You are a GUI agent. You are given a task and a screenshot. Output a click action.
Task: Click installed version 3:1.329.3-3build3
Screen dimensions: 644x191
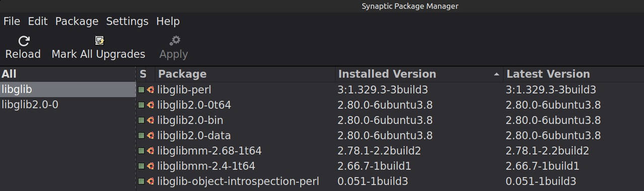pyautogui.click(x=382, y=90)
